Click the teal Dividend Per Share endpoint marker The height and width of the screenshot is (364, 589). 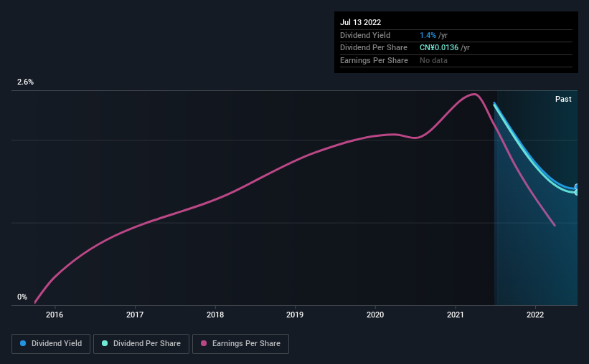[x=576, y=192]
